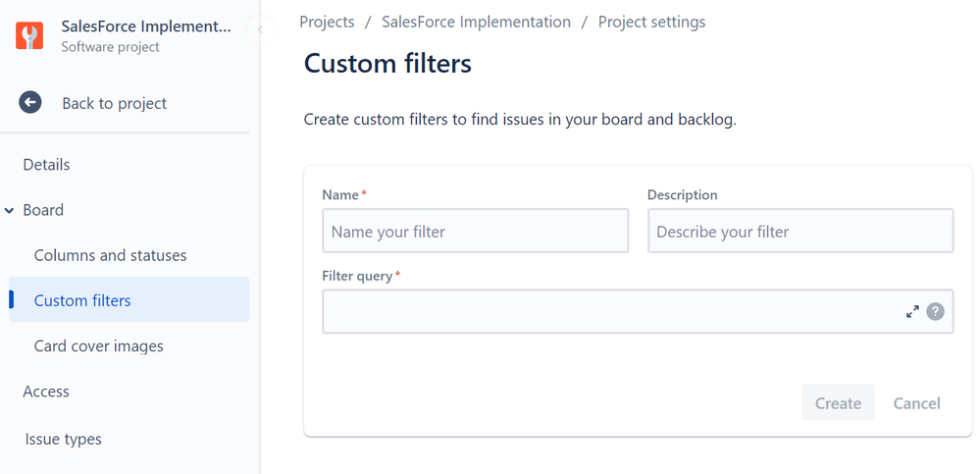This screenshot has width=980, height=474.
Task: Cancel the custom filter form
Action: 916,403
